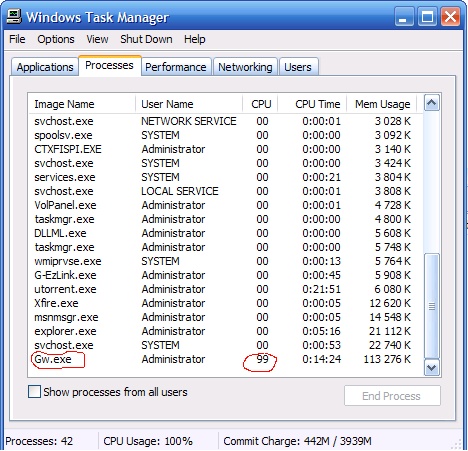Click the 99 CPU value for Gw.exe
Screen dimensions: 468x451
click(x=262, y=359)
